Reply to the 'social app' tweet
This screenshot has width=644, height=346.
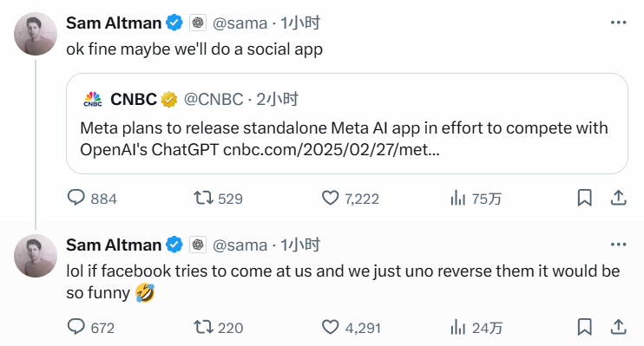tap(76, 198)
